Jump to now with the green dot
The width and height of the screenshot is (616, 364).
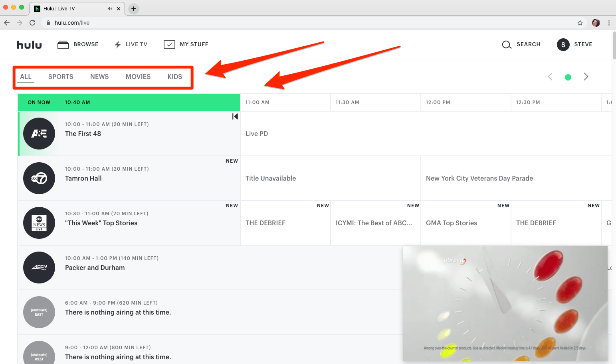(568, 77)
